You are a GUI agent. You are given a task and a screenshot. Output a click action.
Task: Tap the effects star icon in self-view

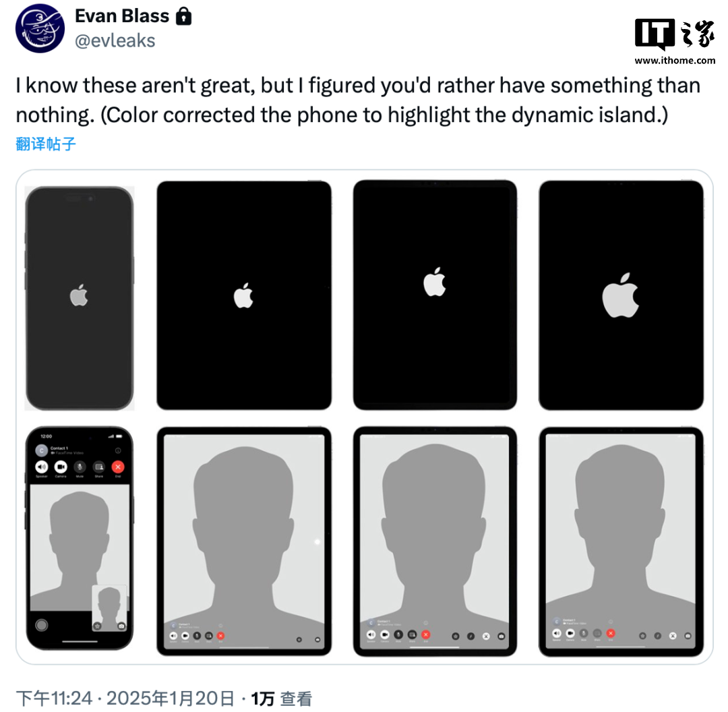pos(98,626)
